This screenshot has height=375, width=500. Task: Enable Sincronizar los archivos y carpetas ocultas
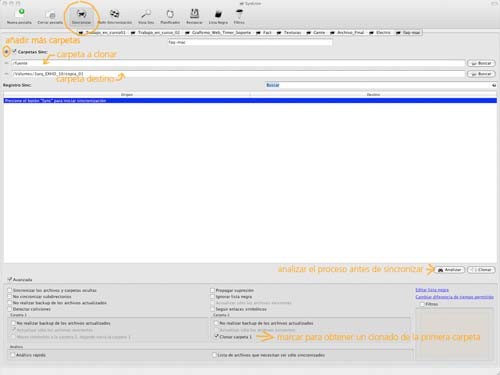pyautogui.click(x=10, y=290)
